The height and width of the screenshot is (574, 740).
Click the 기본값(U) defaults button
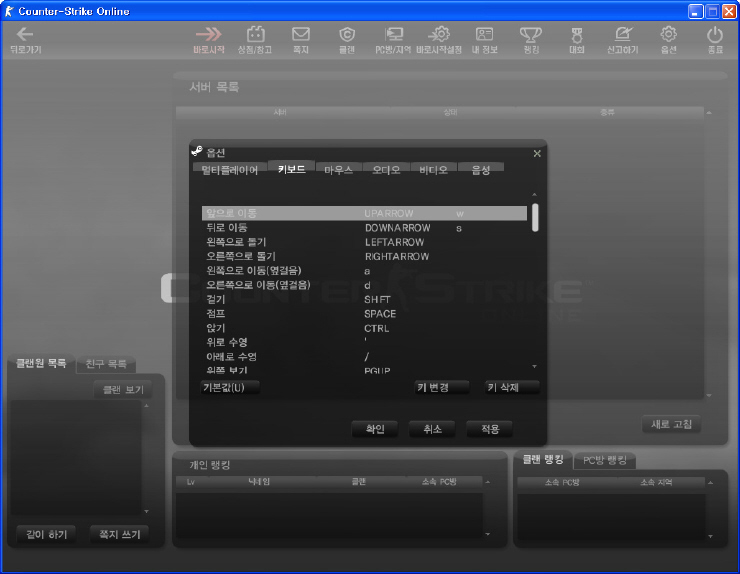coord(230,388)
